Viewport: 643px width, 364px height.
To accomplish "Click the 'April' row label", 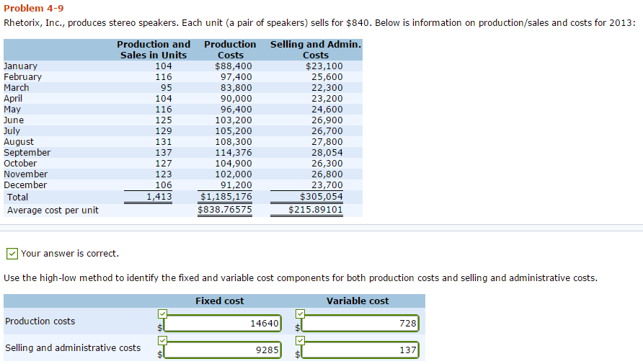I will pyautogui.click(x=13, y=98).
